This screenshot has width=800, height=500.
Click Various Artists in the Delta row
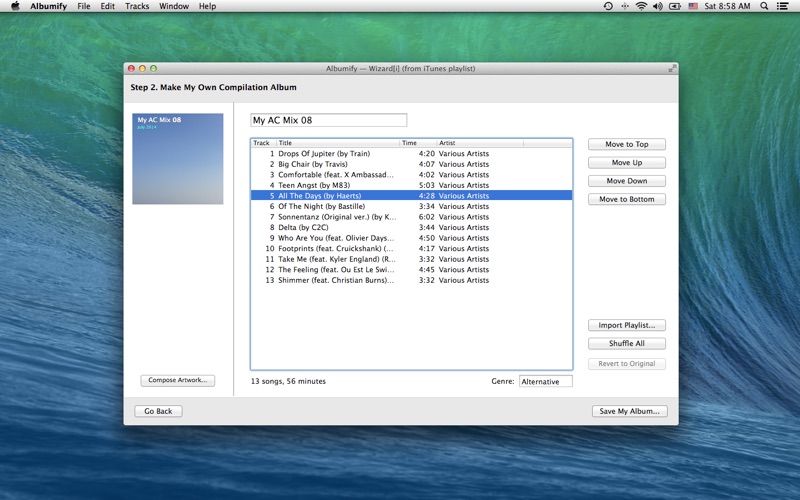coord(464,228)
